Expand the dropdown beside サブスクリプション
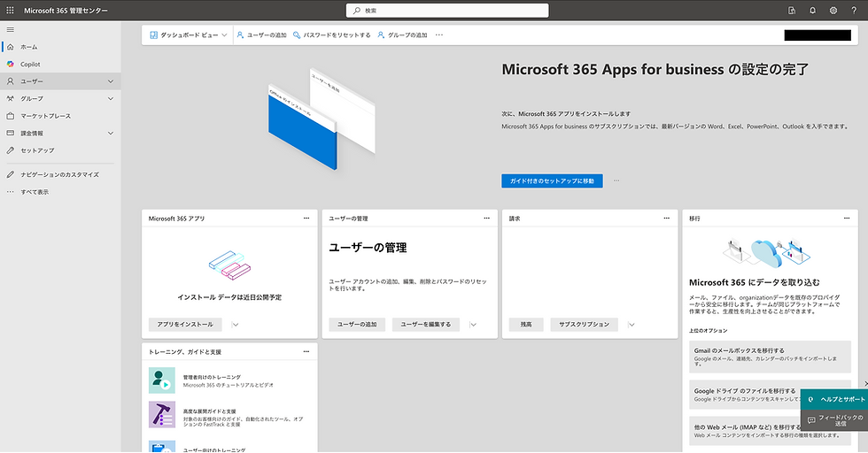The height and width of the screenshot is (453, 868). point(632,325)
